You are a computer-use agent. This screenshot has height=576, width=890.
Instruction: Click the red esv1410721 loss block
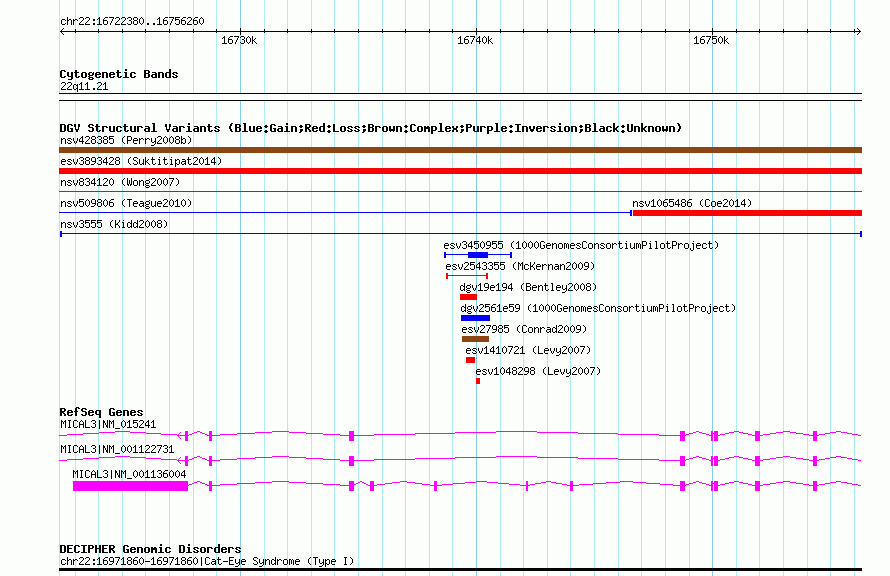tap(471, 360)
